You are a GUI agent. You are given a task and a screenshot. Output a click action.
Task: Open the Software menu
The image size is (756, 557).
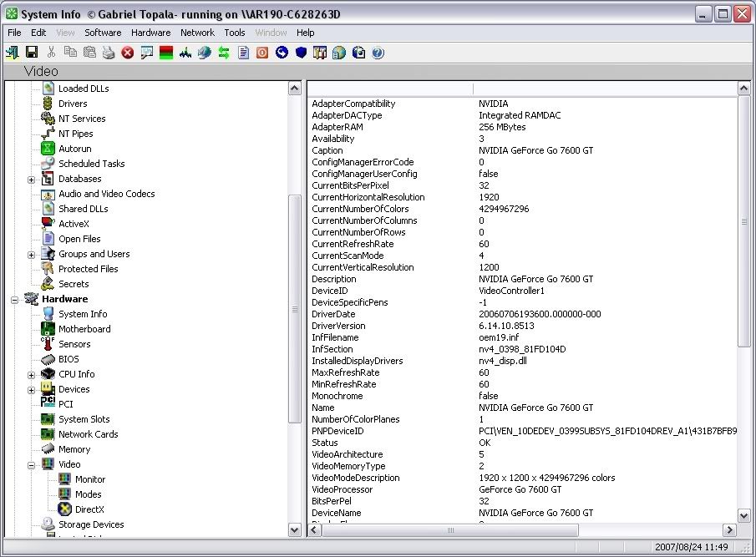[x=103, y=33]
